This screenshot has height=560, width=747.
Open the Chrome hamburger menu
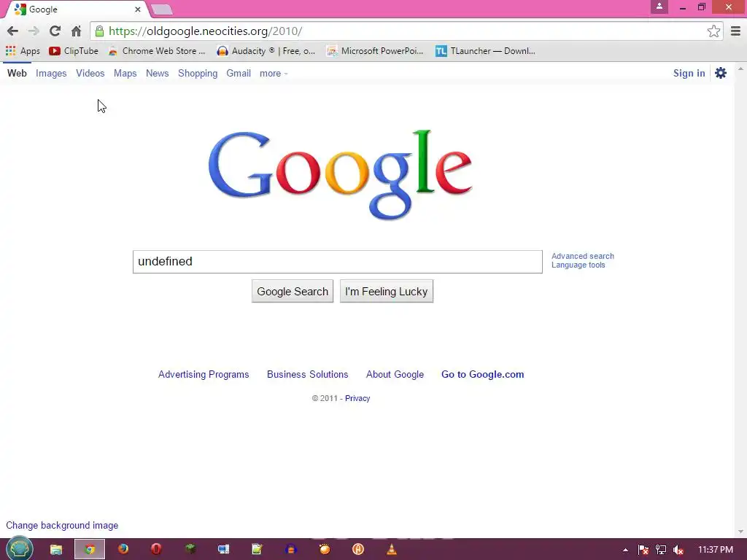tap(735, 31)
